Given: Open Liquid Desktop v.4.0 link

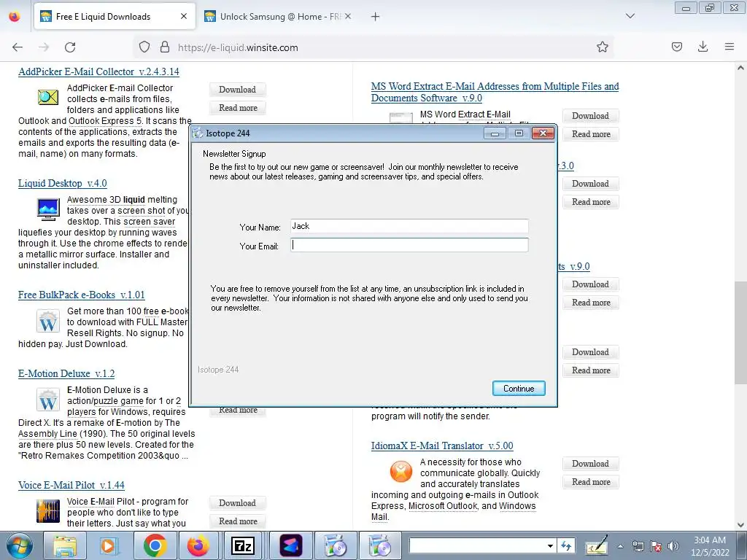Looking at the screenshot, I should tap(63, 183).
